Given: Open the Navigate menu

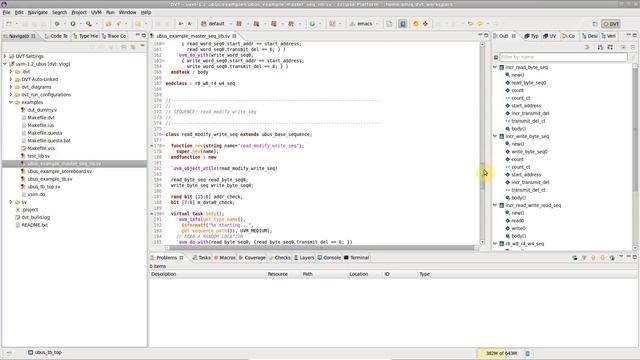Looking at the screenshot, I should pos(38,12).
